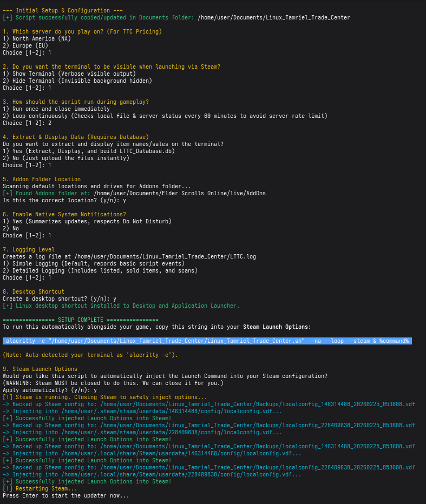Click the "Is this the correct location?" prompt

coord(64,200)
